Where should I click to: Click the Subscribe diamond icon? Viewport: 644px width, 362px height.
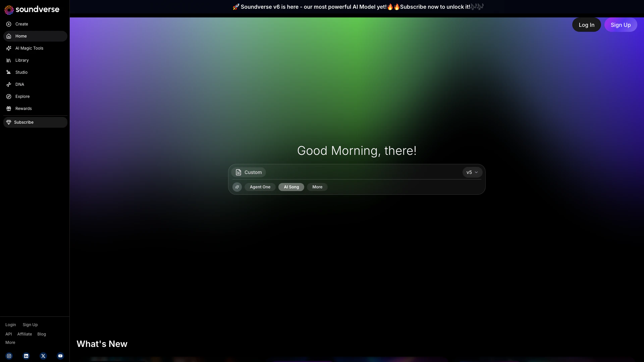[x=9, y=122]
